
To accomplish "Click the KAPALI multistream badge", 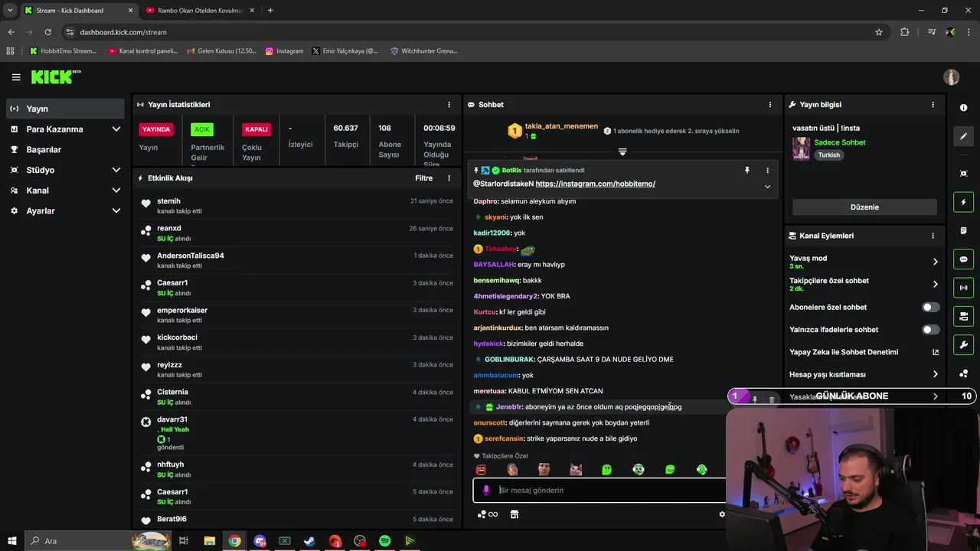I will pos(256,129).
